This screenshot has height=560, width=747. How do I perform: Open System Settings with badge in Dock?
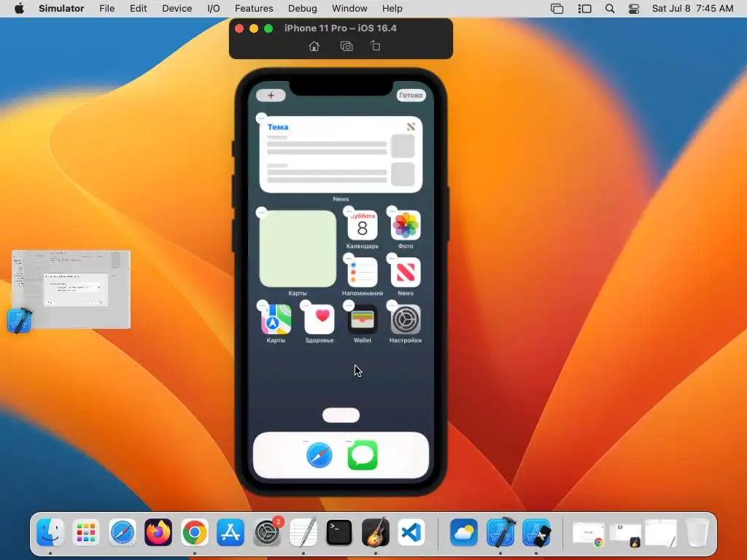(x=267, y=532)
